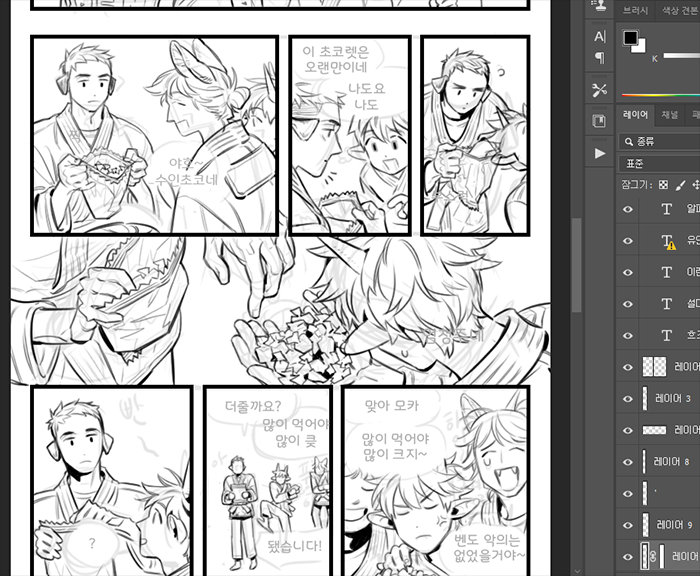Open the tool presets crossed-tools icon
This screenshot has height=576, width=700.
(x=599, y=90)
